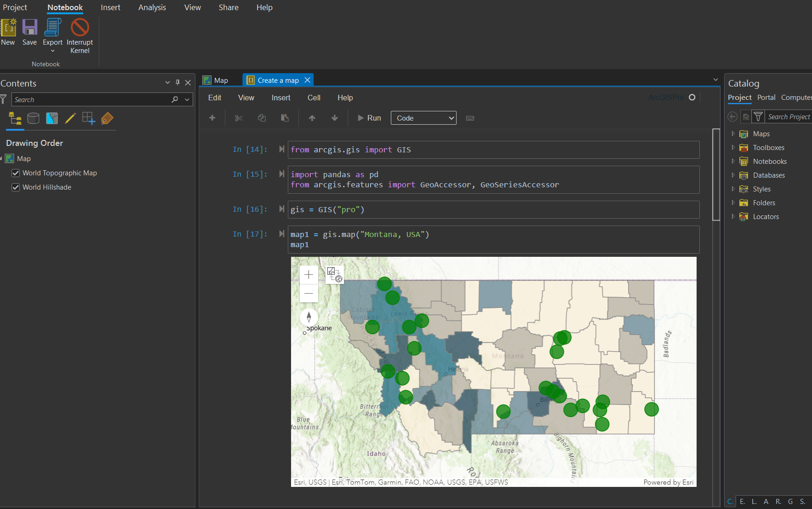The height and width of the screenshot is (509, 812).
Task: Expand the Toolboxes catalog node
Action: click(x=733, y=148)
